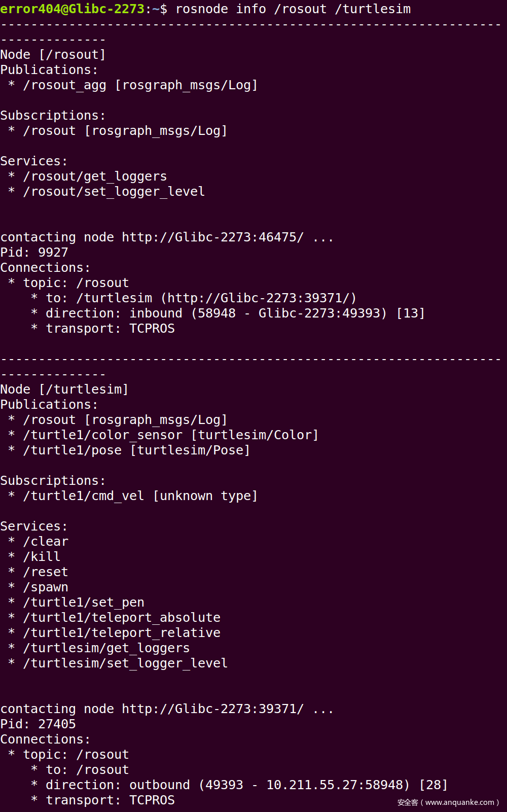Click the /turtle1/teleport_relative service

click(x=122, y=633)
